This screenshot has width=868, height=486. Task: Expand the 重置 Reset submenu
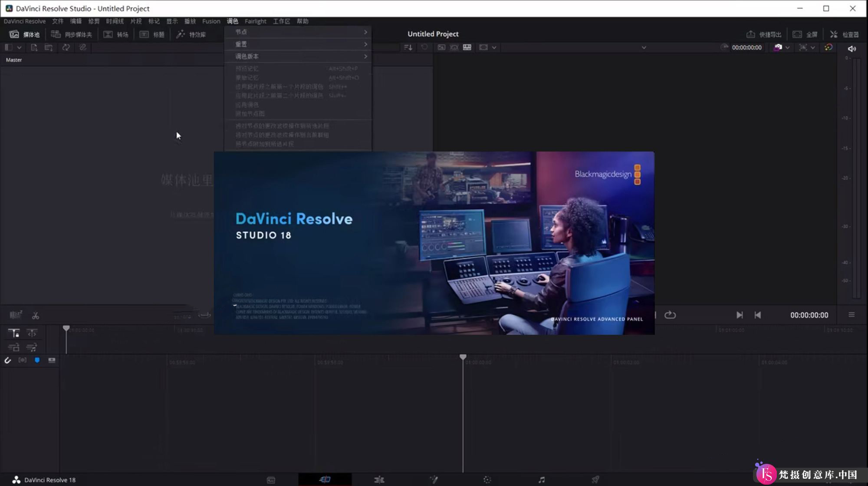pos(298,44)
